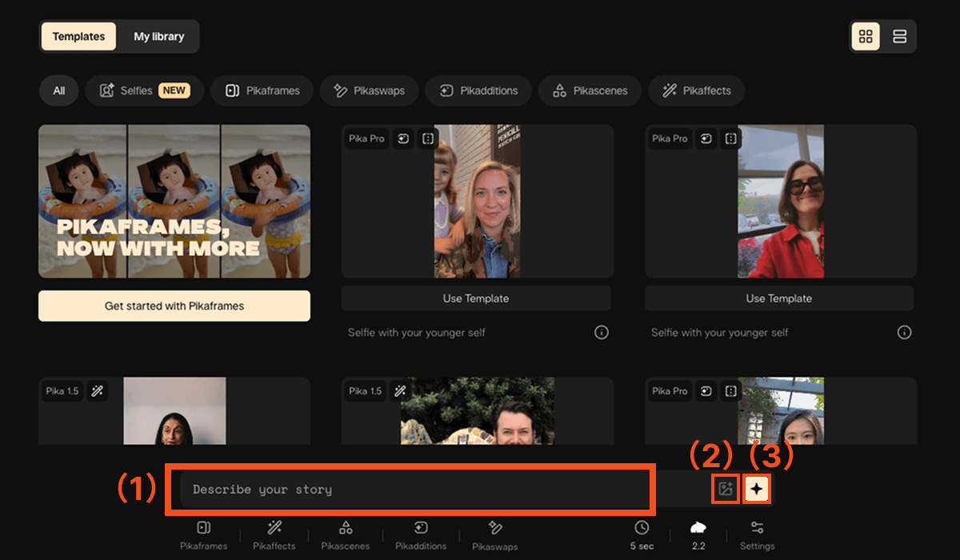
Task: Select the Pikascenes tool in the bottom toolbar
Action: [x=346, y=535]
